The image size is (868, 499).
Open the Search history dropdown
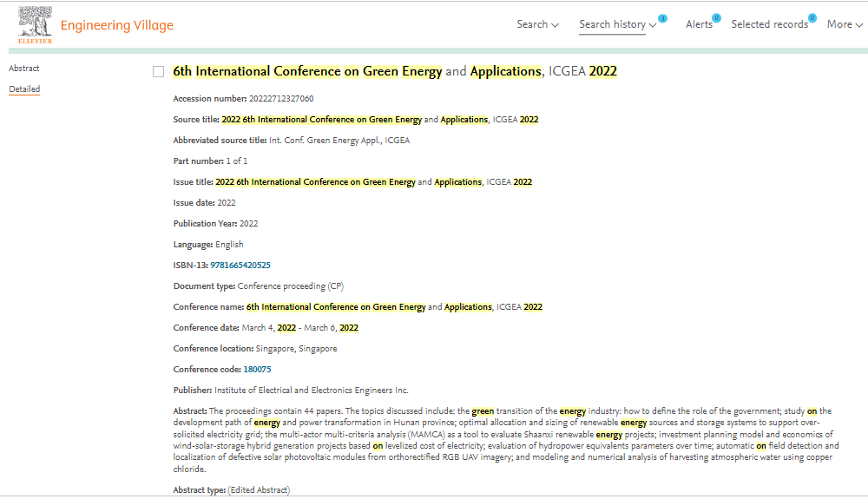pos(617,24)
